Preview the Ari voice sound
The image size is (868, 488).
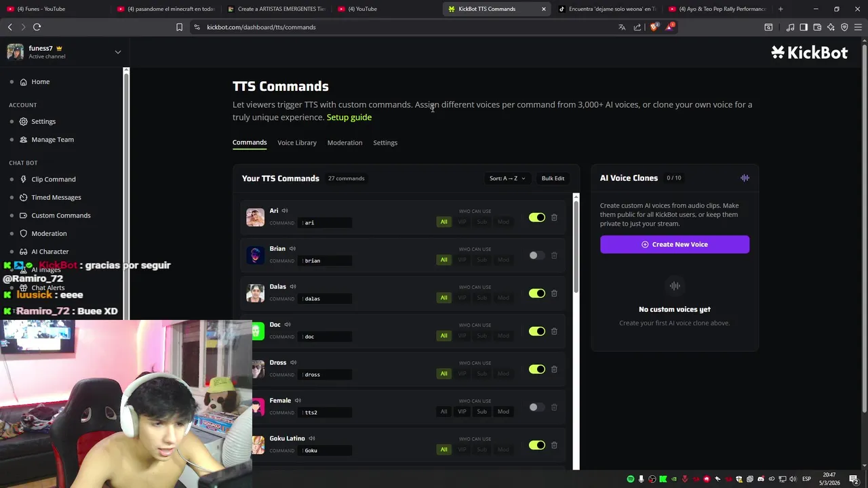coord(285,211)
